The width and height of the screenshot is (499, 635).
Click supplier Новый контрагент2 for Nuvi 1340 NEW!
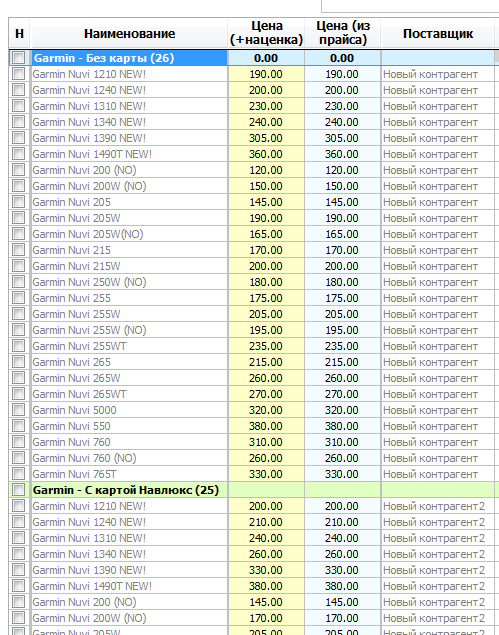click(x=437, y=554)
